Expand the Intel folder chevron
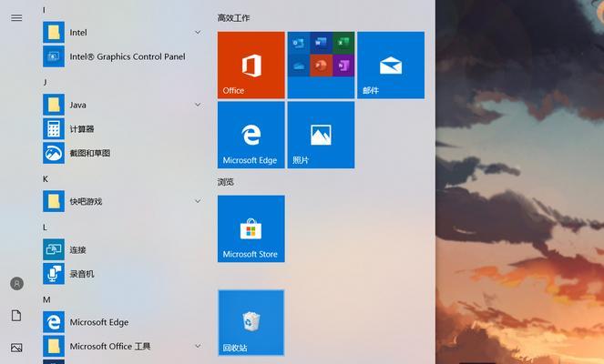Viewport: 604px width, 364px height. [198, 33]
